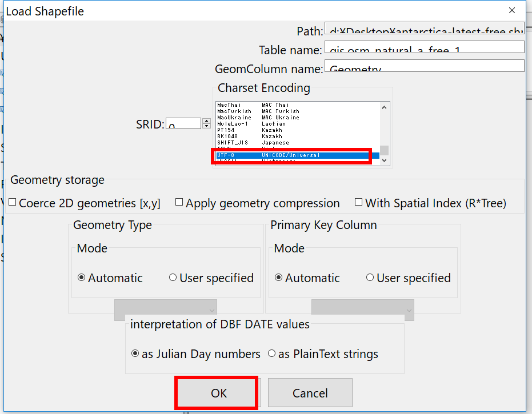Click the Cancel button

tap(310, 393)
